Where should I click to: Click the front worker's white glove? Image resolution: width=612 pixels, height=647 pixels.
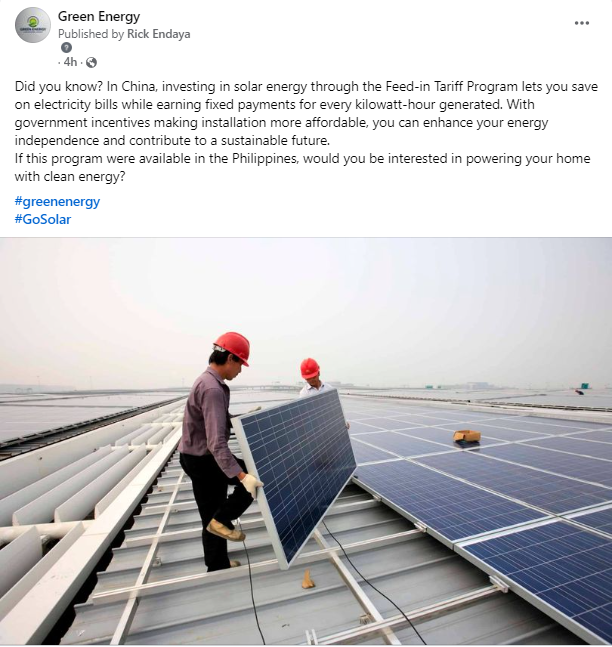pos(252,484)
